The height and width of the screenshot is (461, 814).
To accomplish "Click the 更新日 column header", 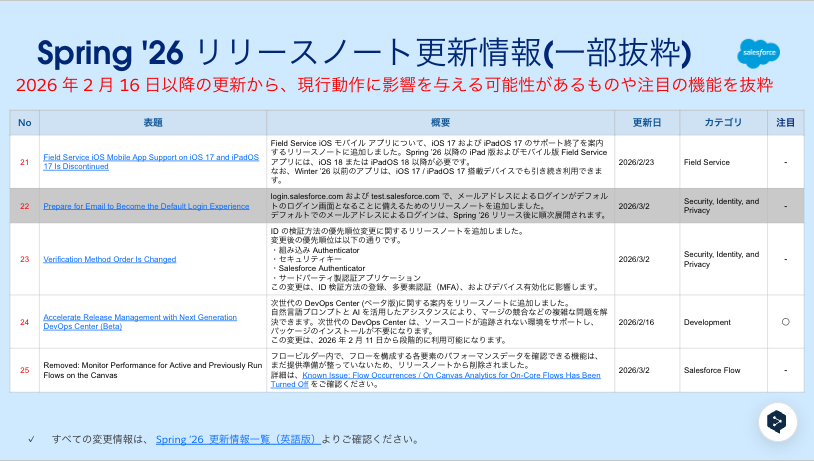I will (647, 123).
